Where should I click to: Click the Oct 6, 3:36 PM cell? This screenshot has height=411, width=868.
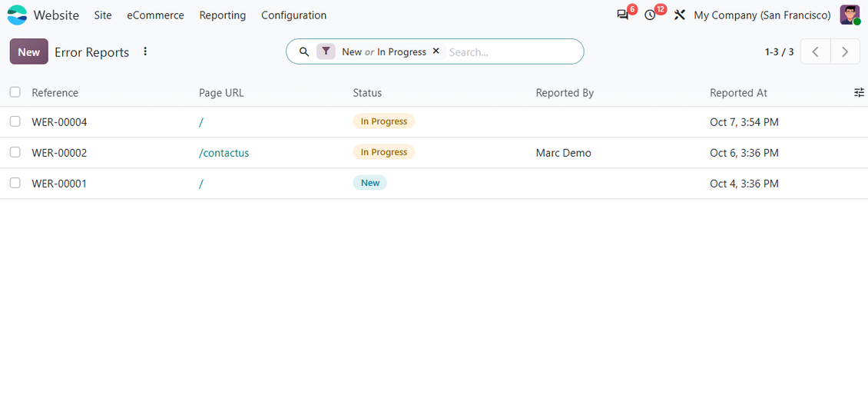tap(744, 153)
